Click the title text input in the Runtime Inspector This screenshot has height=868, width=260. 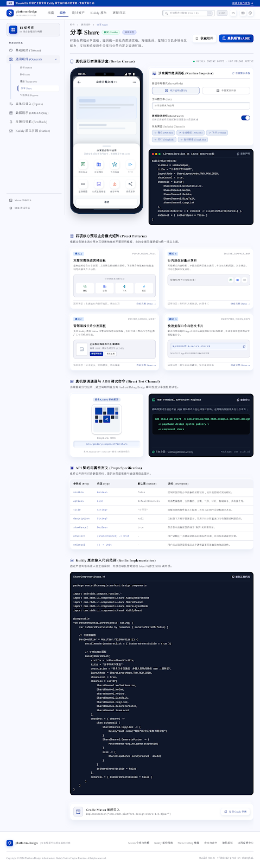click(201, 106)
